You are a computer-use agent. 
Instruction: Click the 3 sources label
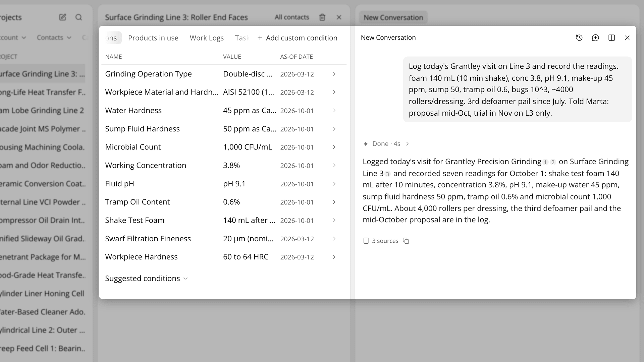(x=385, y=241)
